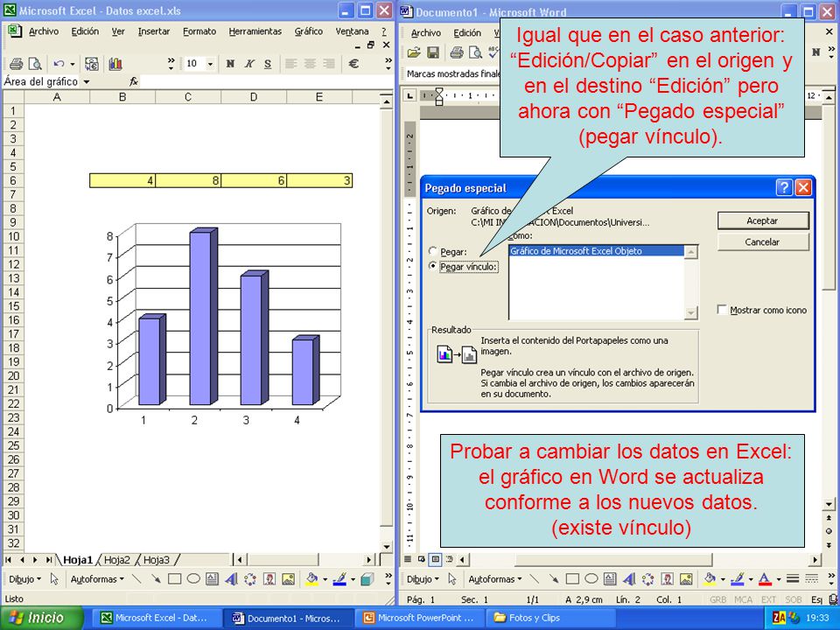The height and width of the screenshot is (630, 840).
Task: Open the Archivo menu in Excel
Action: (44, 31)
